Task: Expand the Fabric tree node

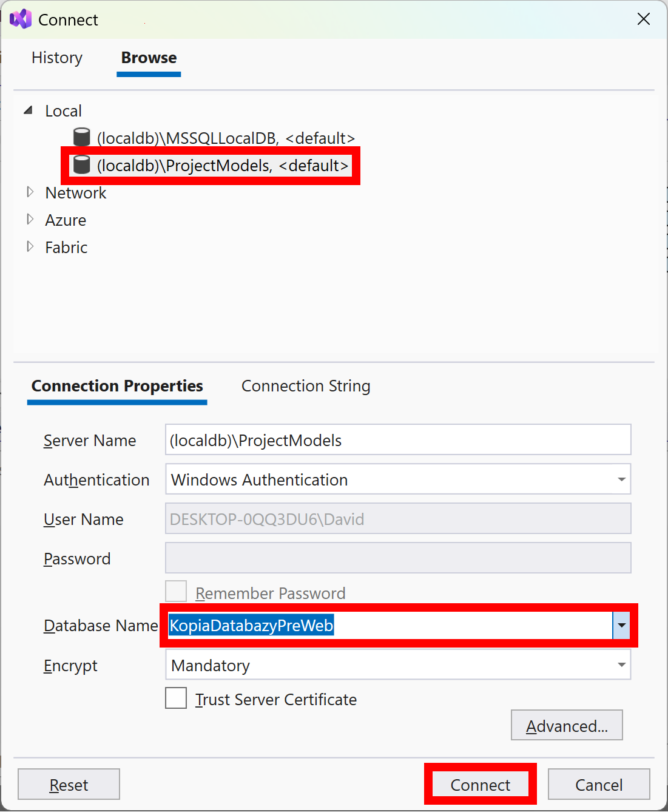Action: (x=30, y=247)
